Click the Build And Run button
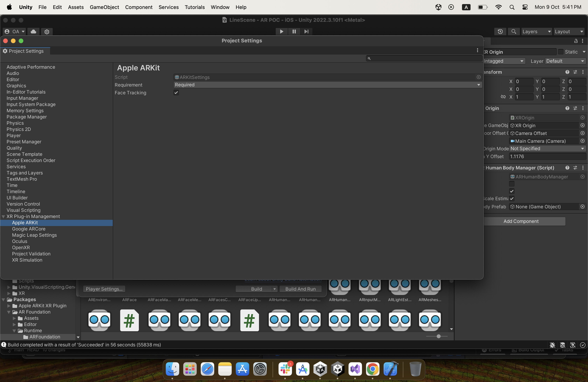Screen dimensions: 588x382 pyautogui.click(x=300, y=289)
